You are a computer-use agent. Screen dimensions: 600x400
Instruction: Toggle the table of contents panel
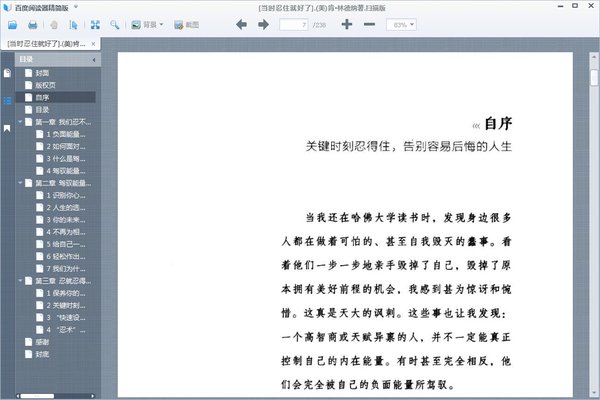(x=7, y=101)
